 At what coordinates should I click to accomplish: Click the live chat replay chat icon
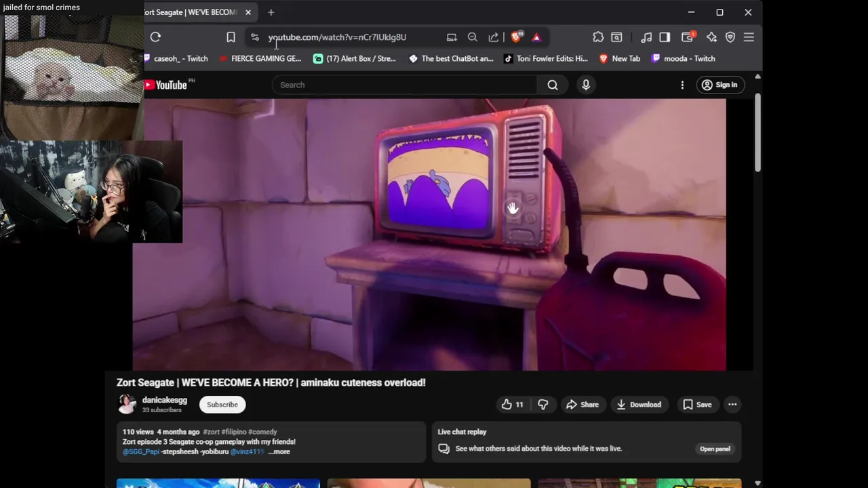pos(443,449)
